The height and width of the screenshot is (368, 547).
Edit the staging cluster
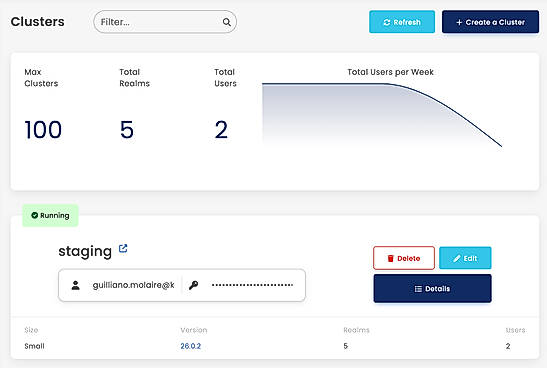465,258
